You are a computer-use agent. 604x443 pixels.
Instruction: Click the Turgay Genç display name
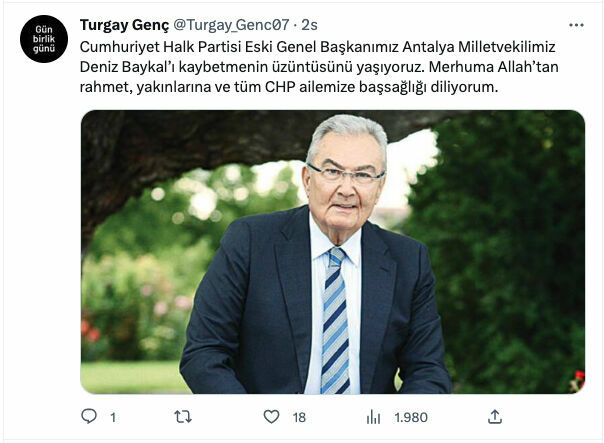click(124, 25)
